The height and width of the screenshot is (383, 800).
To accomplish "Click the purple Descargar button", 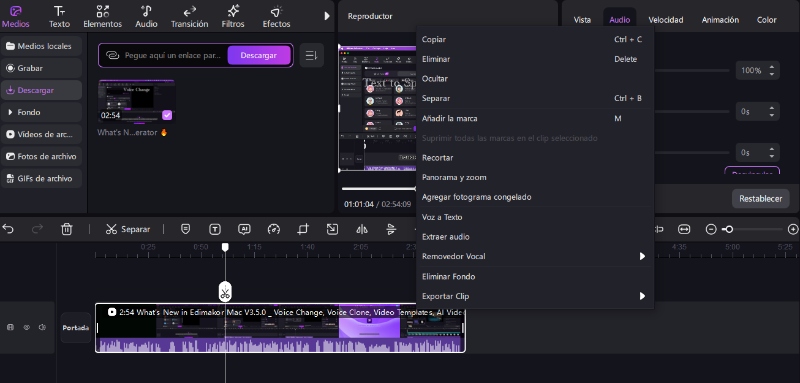I will [259, 55].
